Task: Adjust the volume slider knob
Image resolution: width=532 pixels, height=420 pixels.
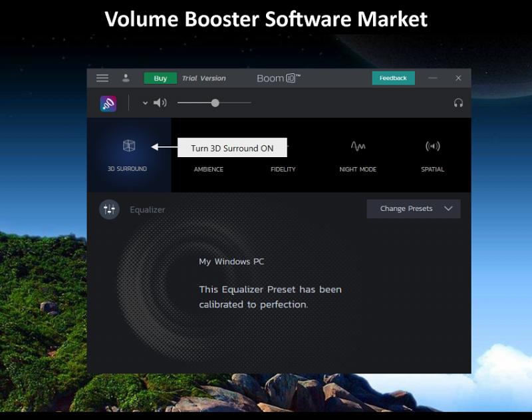Action: coord(215,103)
